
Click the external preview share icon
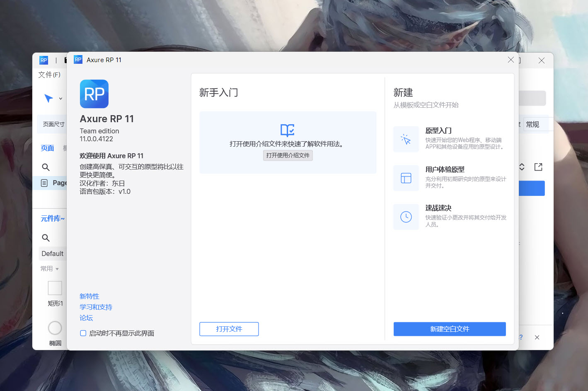point(538,167)
